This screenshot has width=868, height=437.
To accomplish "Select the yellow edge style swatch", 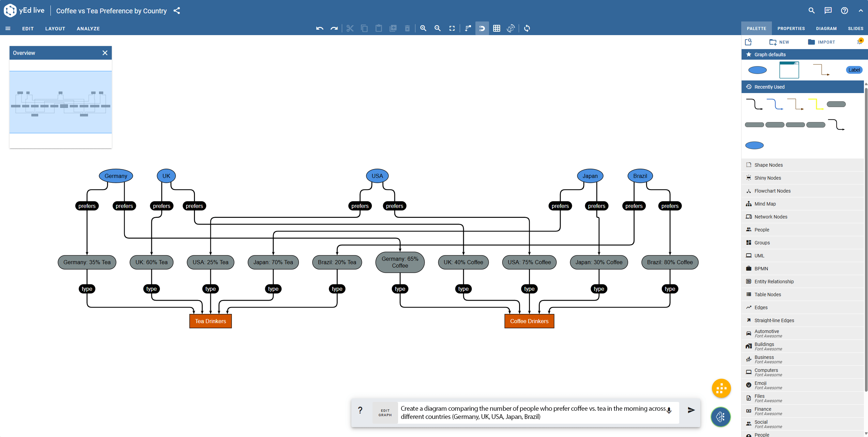I will [816, 104].
